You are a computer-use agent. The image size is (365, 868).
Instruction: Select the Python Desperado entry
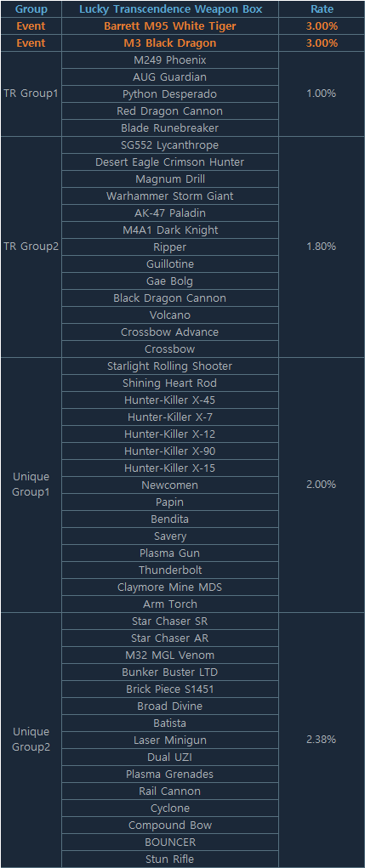pos(169,94)
